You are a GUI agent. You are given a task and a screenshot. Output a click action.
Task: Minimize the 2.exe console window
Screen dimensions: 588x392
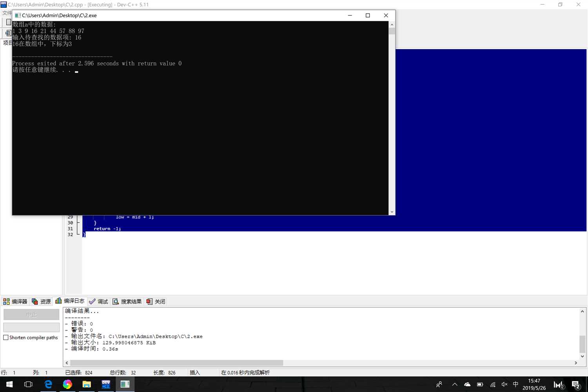pos(350,15)
